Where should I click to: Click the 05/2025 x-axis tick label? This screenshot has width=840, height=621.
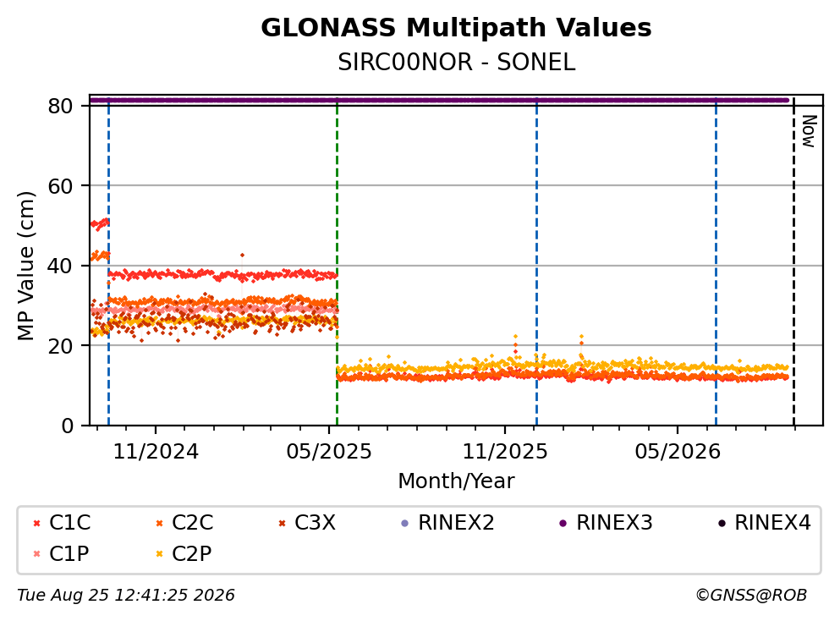tap(329, 452)
